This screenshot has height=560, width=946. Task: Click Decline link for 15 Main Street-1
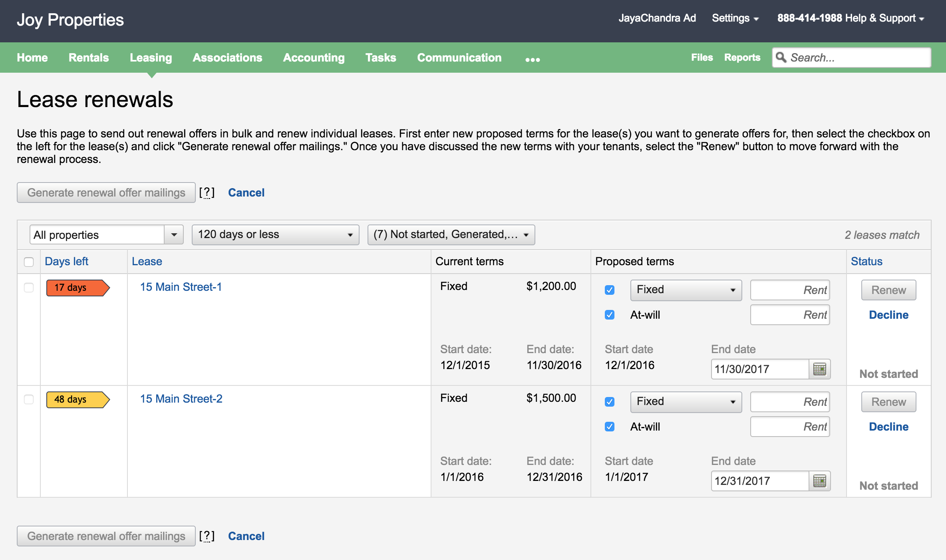(888, 315)
